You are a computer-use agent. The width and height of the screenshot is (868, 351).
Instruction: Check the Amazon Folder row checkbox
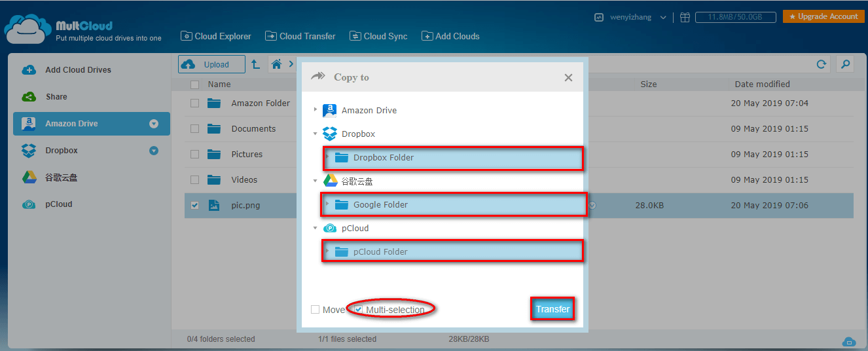pos(194,103)
